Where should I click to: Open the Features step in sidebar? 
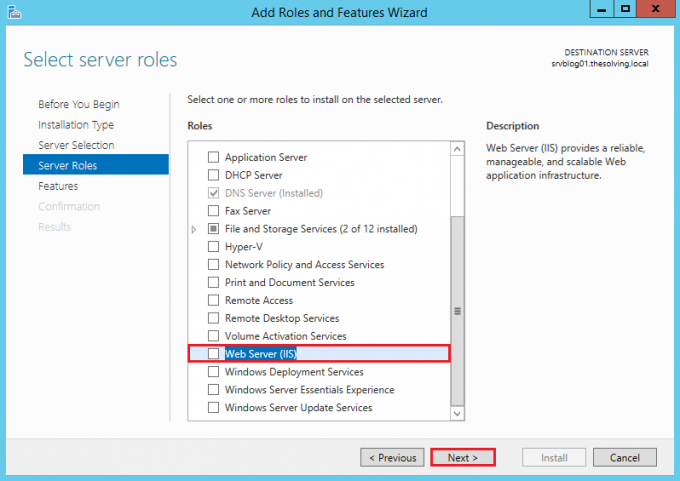(58, 186)
